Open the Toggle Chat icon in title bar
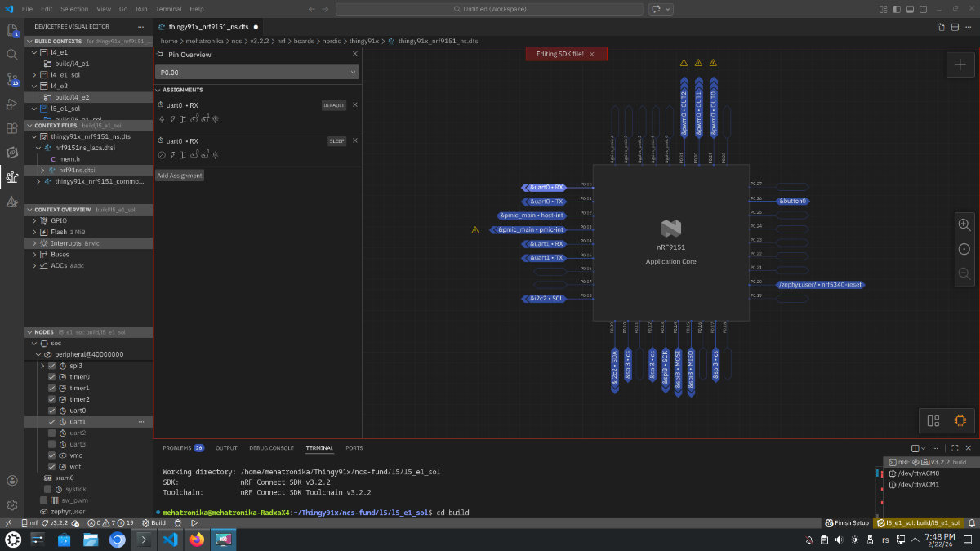980x551 pixels. (655, 9)
